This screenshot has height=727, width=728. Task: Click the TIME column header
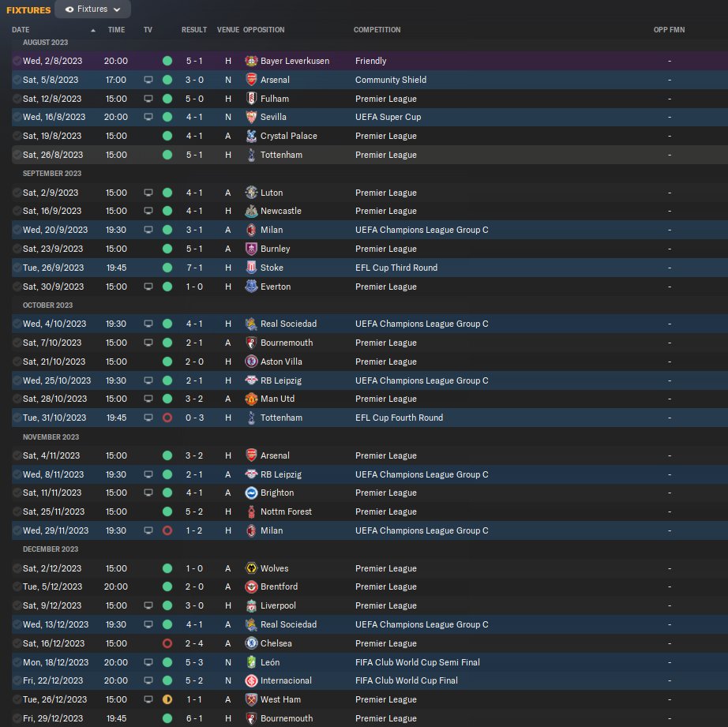[x=116, y=30]
